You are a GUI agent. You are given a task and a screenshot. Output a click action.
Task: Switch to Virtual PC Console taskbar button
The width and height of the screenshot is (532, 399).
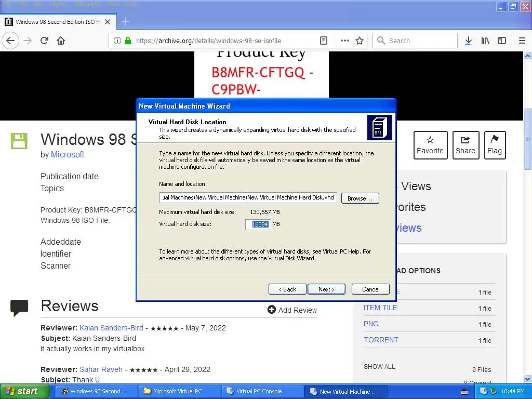(262, 391)
